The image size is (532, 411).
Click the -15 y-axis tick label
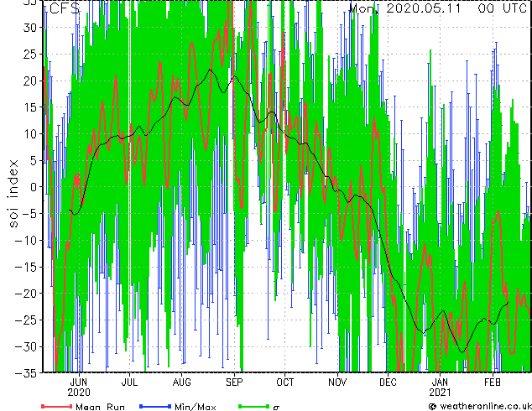click(26, 267)
